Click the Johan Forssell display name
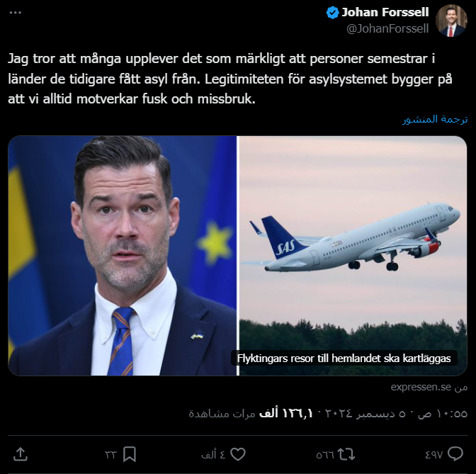This screenshot has height=474, width=476. pyautogui.click(x=385, y=13)
